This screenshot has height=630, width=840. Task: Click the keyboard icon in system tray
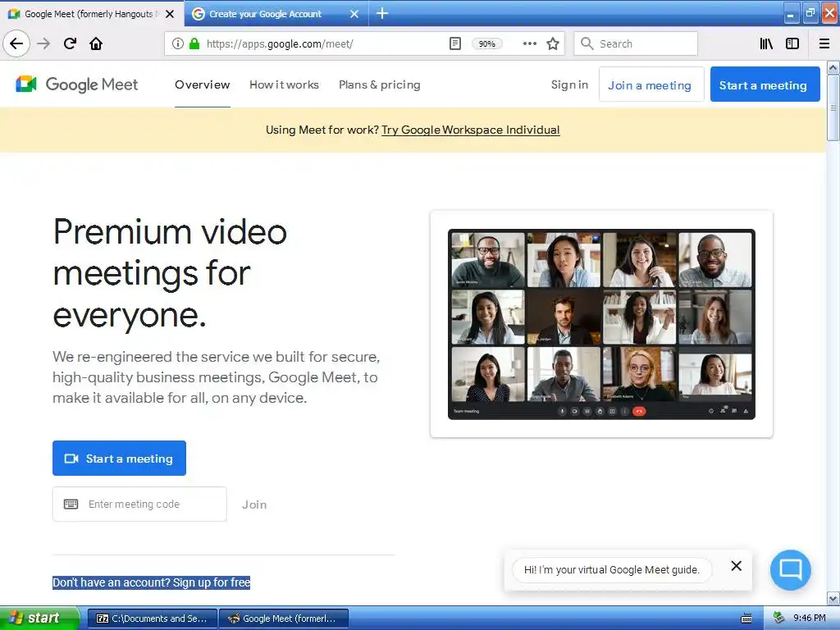tap(746, 619)
